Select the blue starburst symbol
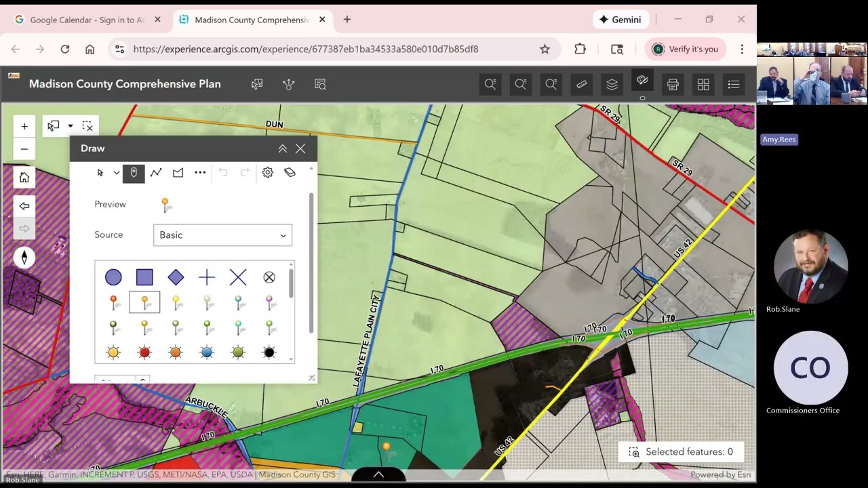Viewport: 868px width, 488px height. coord(207,352)
